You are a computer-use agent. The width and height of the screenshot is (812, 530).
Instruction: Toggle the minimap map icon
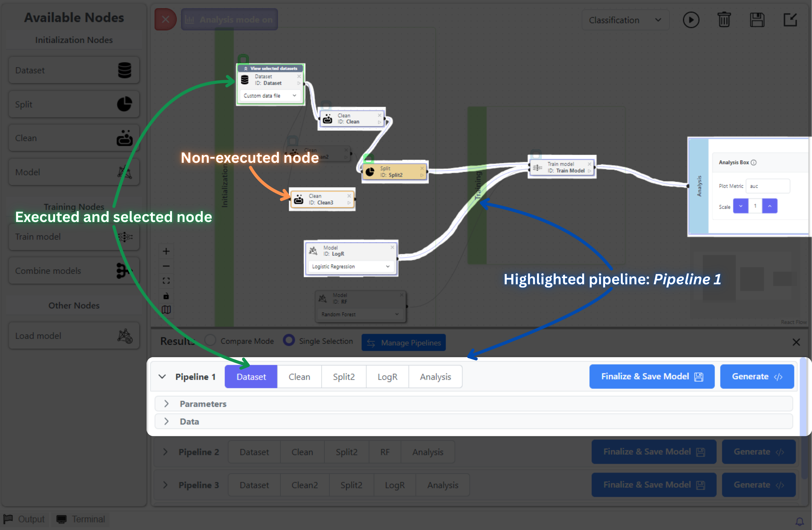click(x=166, y=310)
